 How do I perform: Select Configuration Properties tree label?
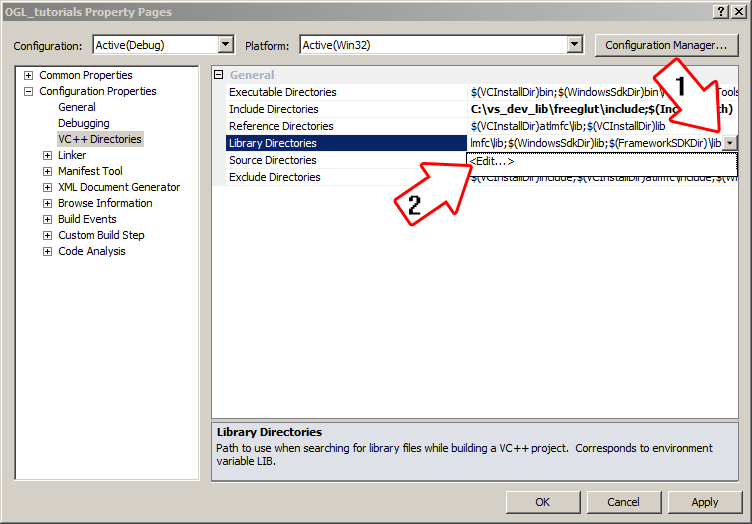click(x=98, y=91)
